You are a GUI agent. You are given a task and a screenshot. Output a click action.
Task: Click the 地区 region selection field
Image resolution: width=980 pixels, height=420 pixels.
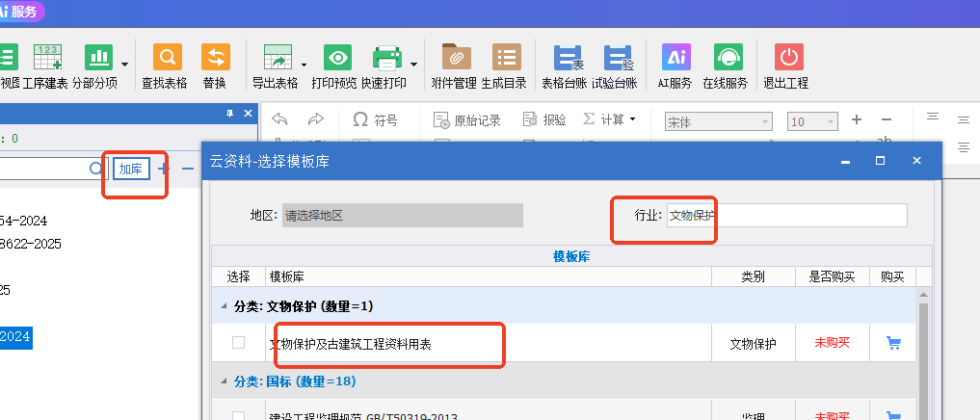click(x=403, y=216)
